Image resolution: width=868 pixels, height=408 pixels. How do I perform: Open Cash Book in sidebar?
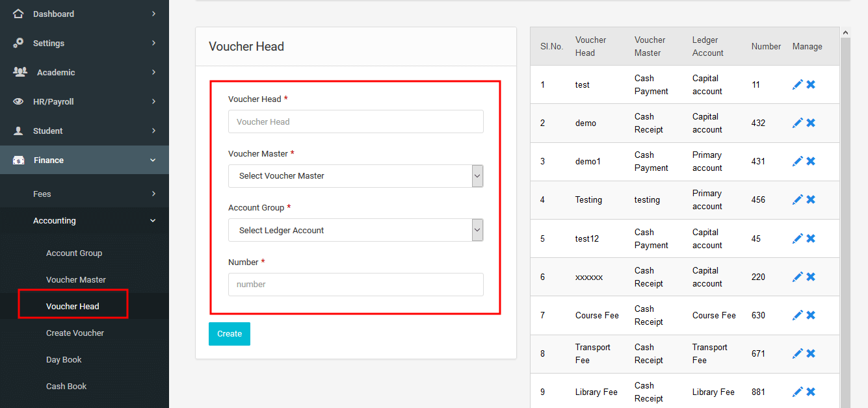point(66,387)
